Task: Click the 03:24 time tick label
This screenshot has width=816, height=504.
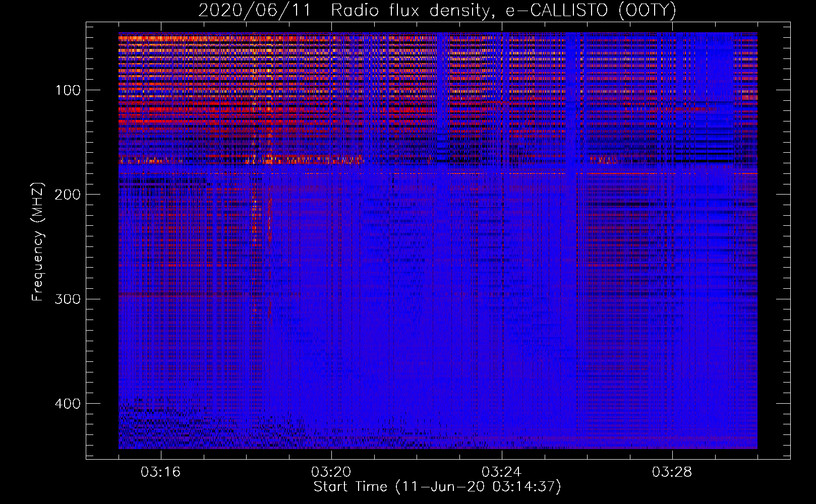Action: tap(502, 472)
